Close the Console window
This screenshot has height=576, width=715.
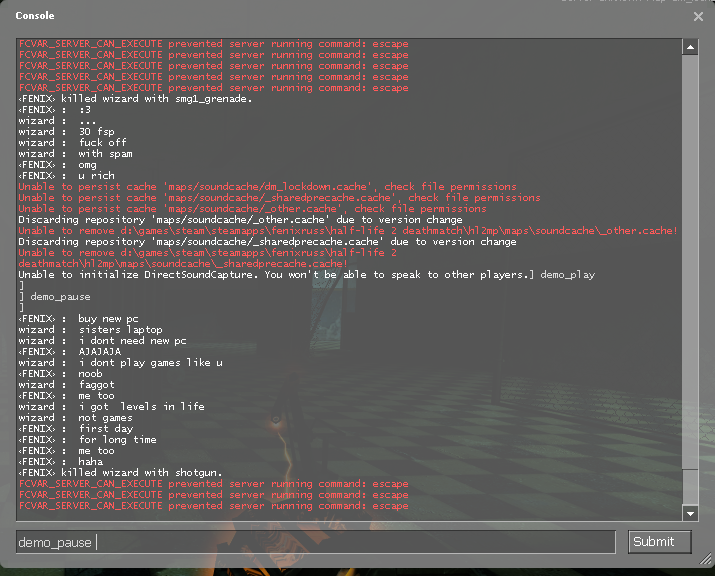click(698, 17)
